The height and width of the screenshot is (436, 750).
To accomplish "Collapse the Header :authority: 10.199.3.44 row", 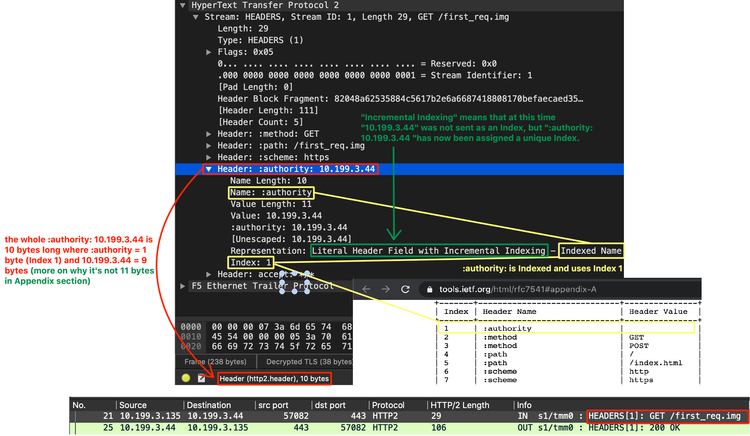I will tap(208, 169).
